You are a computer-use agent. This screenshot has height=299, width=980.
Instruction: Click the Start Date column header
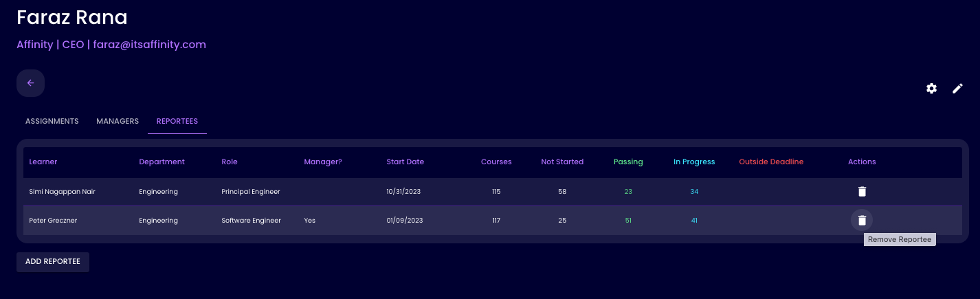coord(405,162)
